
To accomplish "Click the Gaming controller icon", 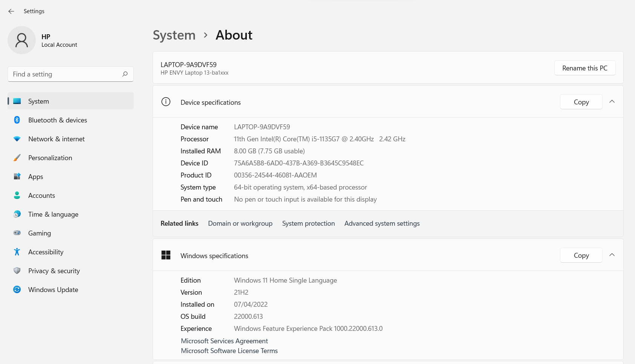I will (17, 233).
